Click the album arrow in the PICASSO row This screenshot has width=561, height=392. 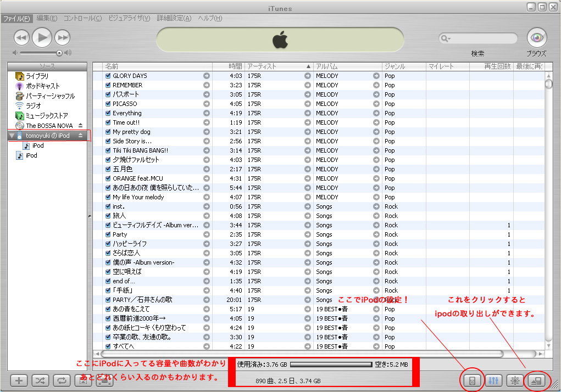(376, 104)
